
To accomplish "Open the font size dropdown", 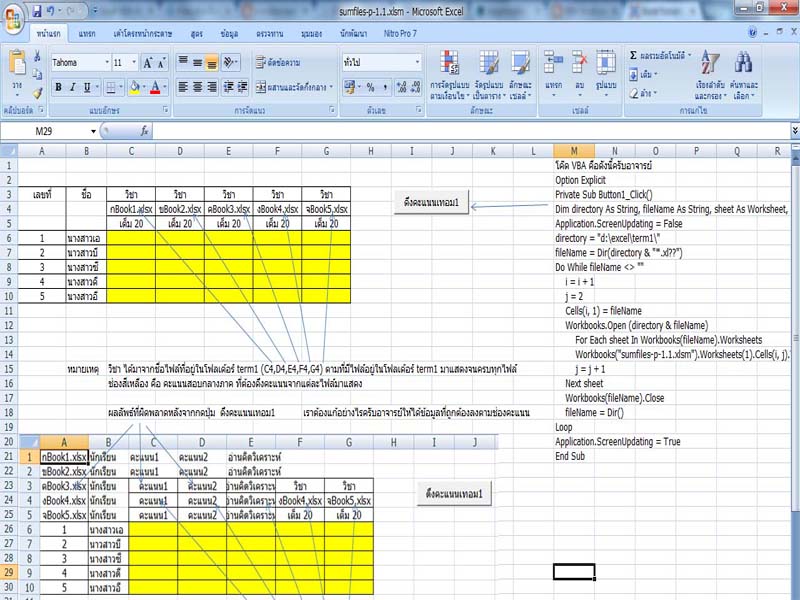I will click(x=132, y=62).
